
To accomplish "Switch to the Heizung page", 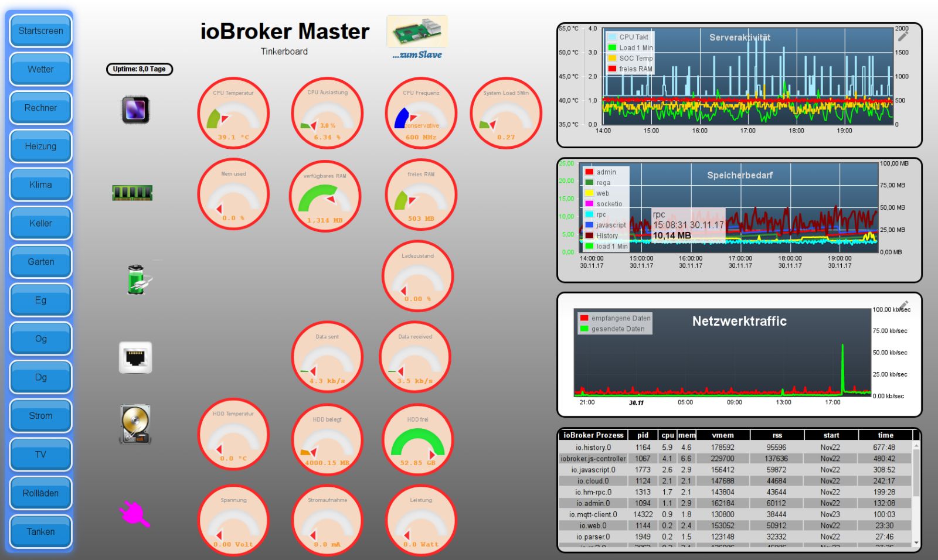I will coord(40,146).
